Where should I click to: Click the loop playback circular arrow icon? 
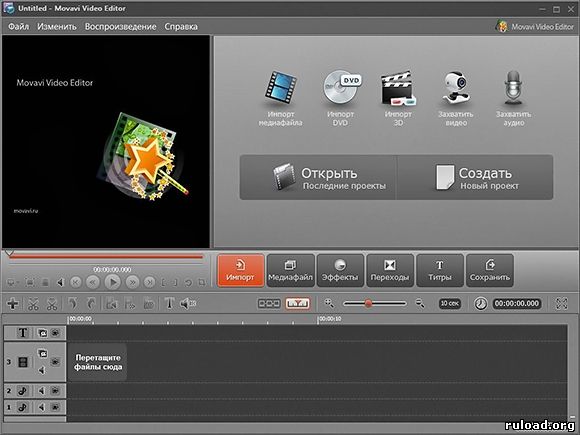coord(188,283)
